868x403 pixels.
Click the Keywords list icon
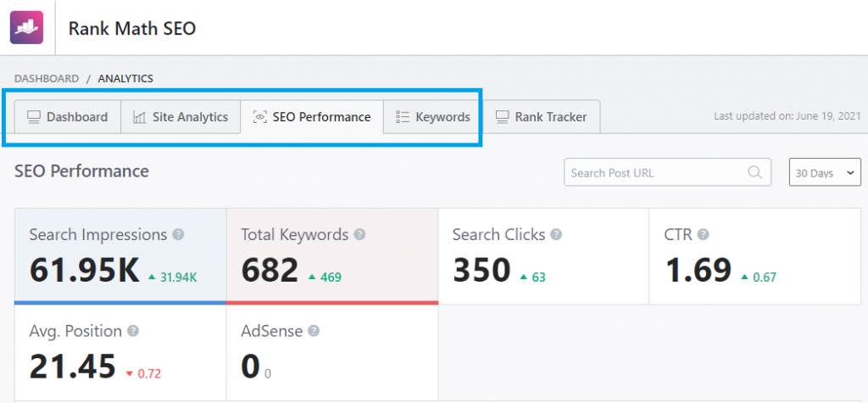click(403, 117)
